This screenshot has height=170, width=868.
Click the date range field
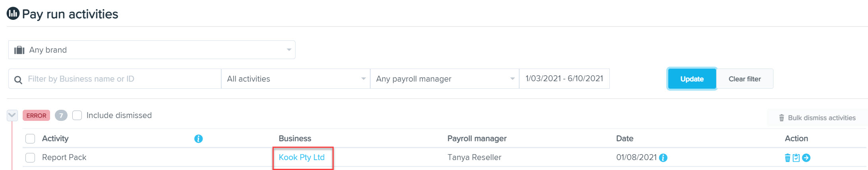coord(564,79)
